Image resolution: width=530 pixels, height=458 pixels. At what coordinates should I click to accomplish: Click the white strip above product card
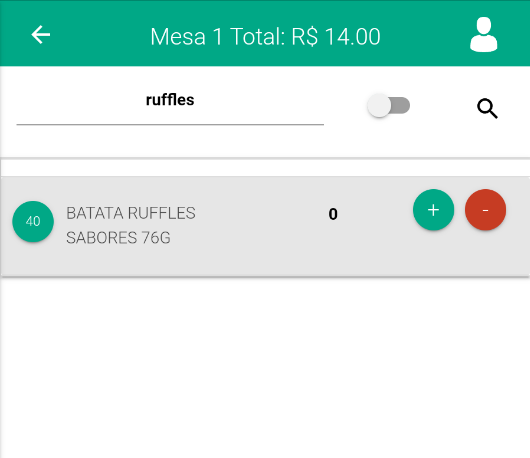265,168
